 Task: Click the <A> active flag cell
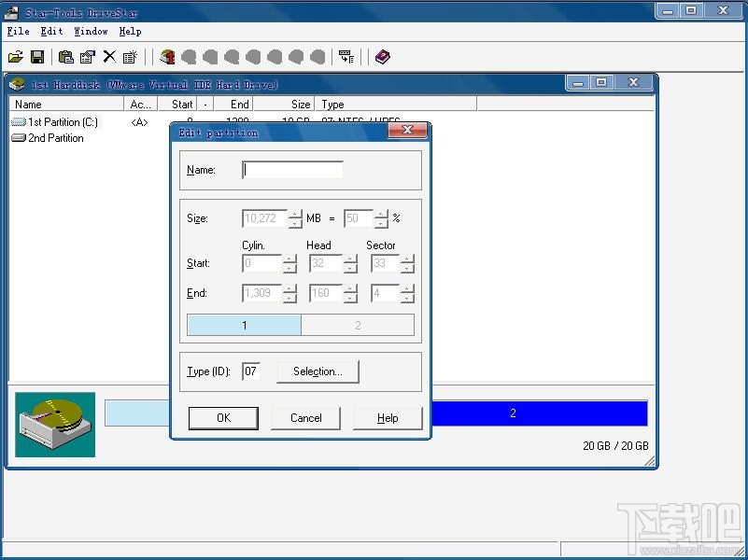[139, 122]
